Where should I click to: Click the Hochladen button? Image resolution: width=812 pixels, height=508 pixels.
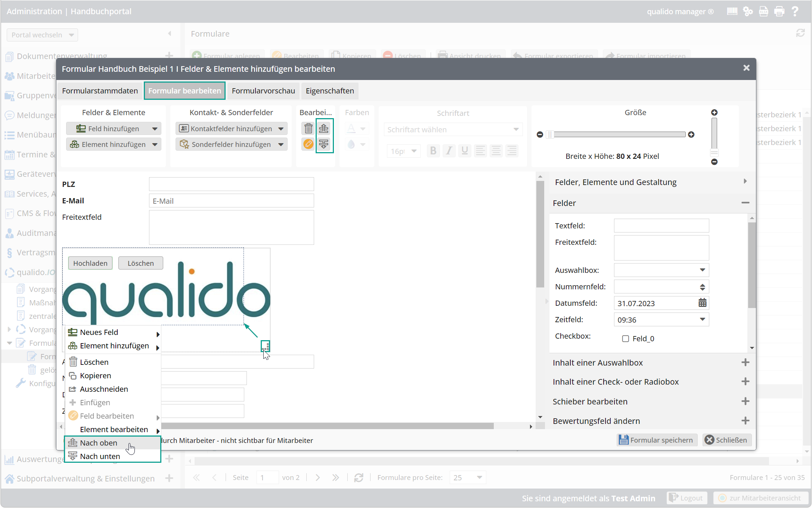(90, 263)
